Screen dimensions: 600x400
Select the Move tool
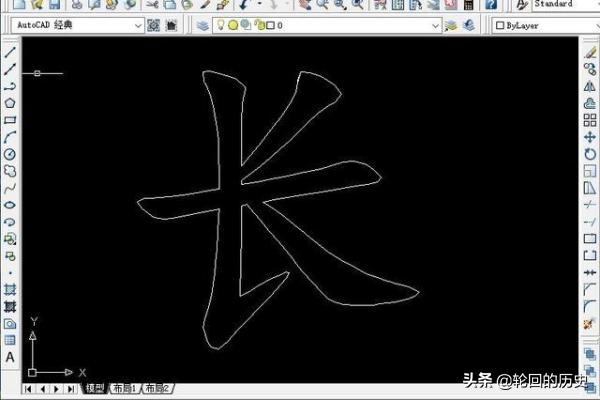(590, 137)
